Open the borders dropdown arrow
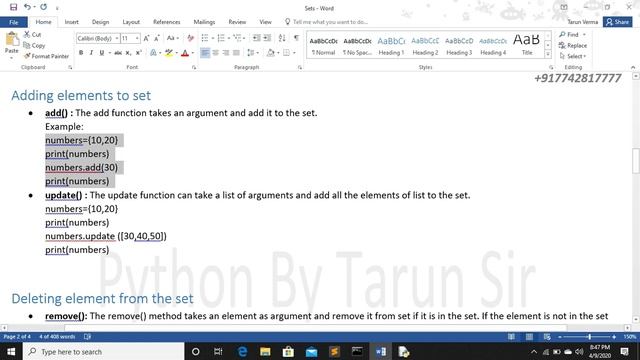 pyautogui.click(x=294, y=53)
